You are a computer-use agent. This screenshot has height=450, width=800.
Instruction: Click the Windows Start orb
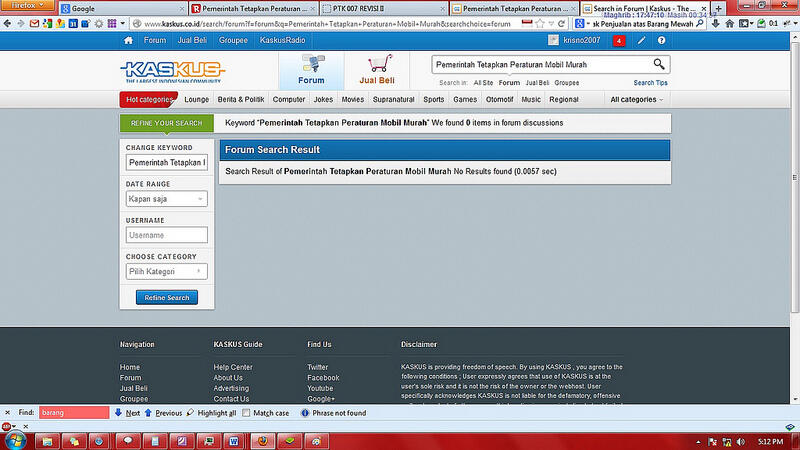[x=15, y=441]
